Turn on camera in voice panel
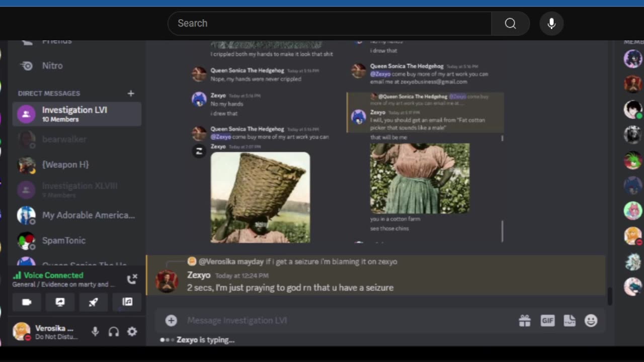 [x=27, y=302]
